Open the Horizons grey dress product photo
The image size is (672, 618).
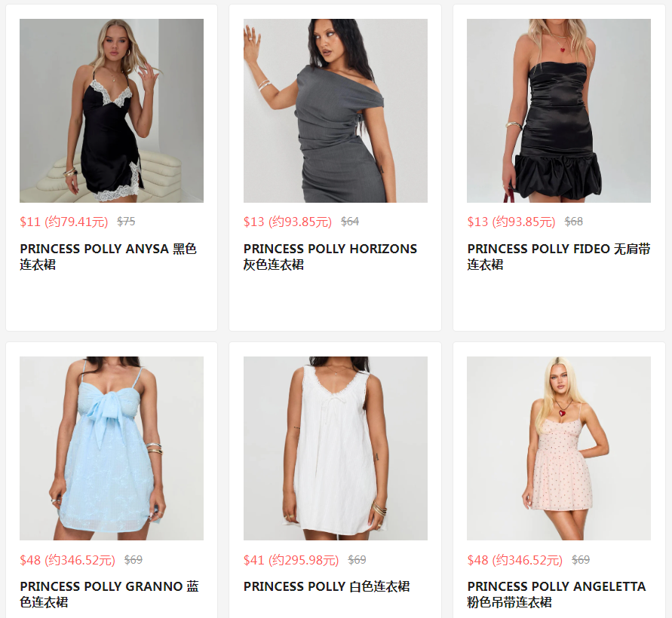click(x=336, y=111)
